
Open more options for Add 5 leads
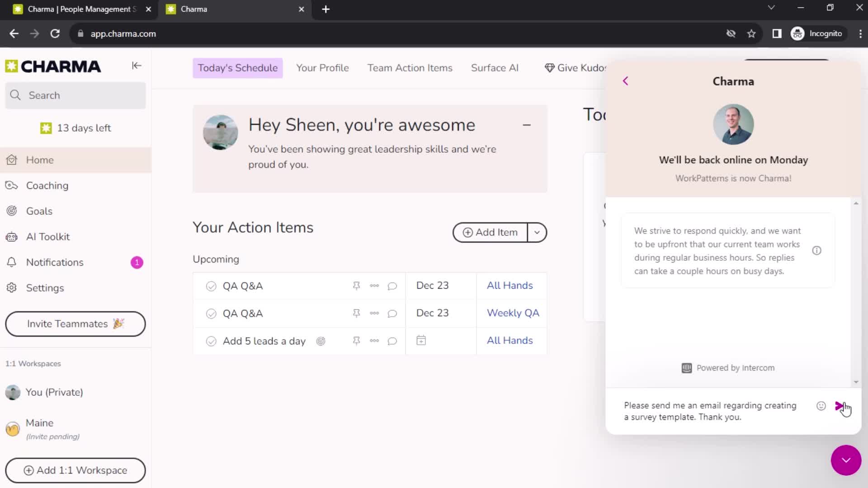click(374, 341)
